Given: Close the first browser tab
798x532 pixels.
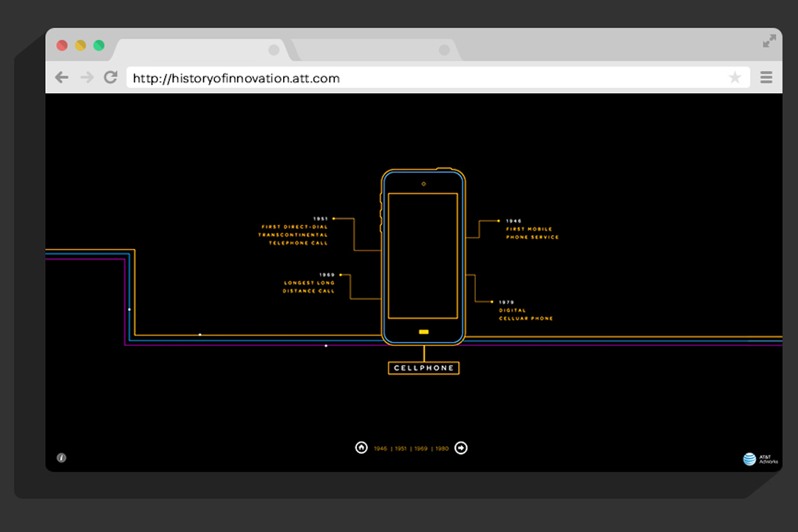Looking at the screenshot, I should click(x=274, y=50).
